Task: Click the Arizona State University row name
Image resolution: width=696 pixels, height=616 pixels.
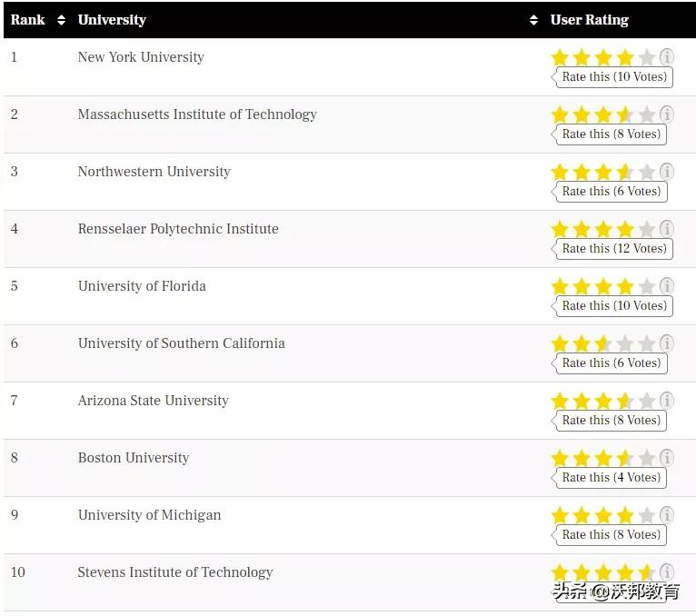Action: [153, 401]
